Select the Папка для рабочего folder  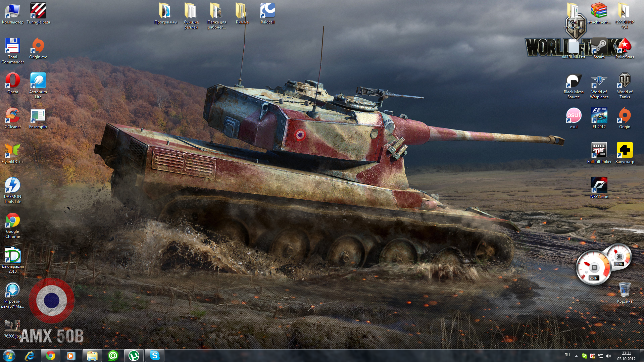217,16
